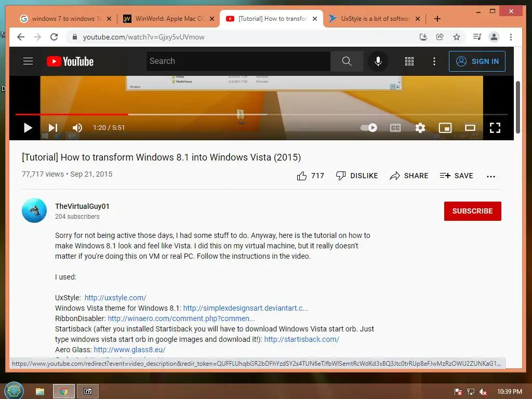
Task: Open the taskbar clock 10:39 PM
Action: click(x=510, y=392)
